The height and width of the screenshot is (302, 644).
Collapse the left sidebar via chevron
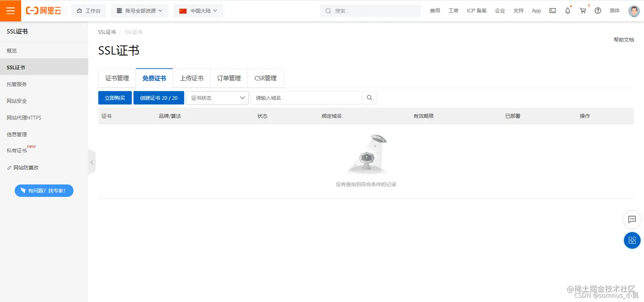click(x=92, y=162)
